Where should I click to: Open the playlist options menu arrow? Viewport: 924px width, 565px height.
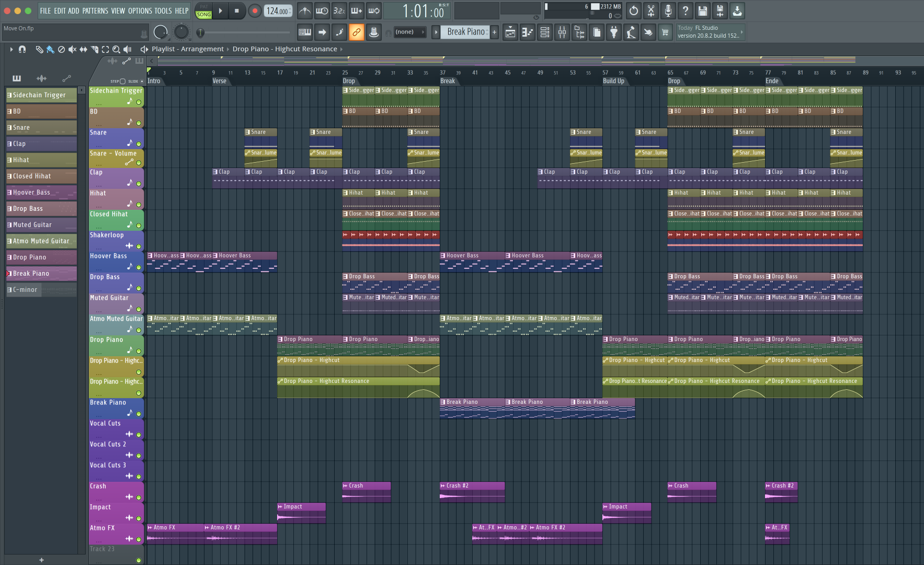(11, 49)
